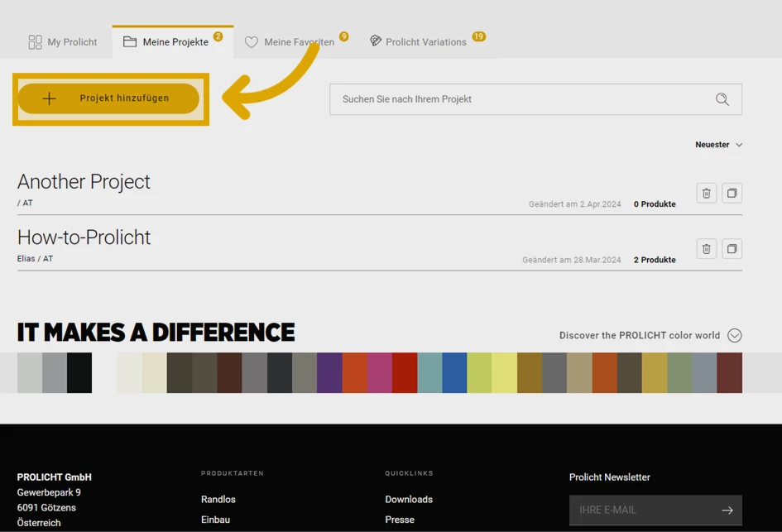782x532 pixels.
Task: Switch to My Prolicht tab
Action: click(x=63, y=42)
